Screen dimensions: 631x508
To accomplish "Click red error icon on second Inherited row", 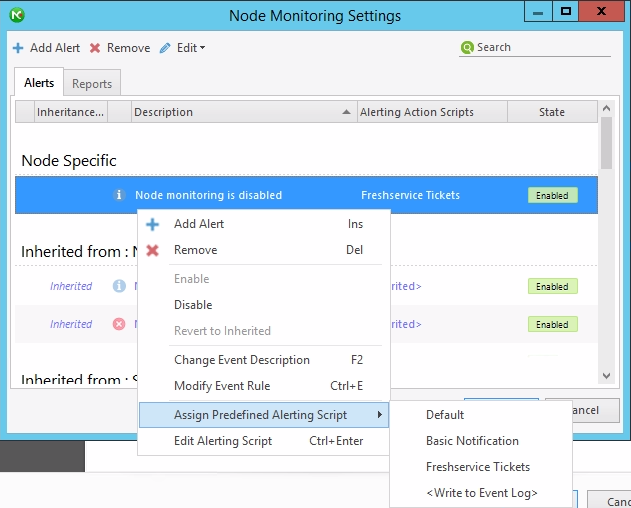I will coord(119,324).
